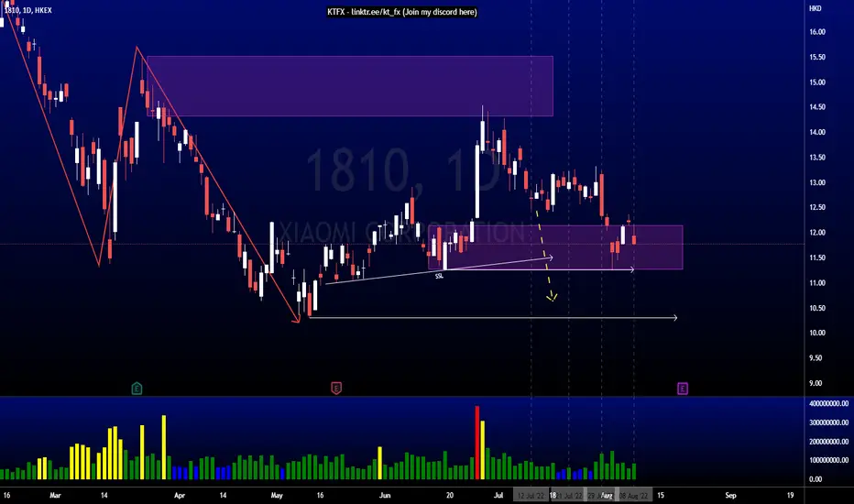Click the Sep label on time axis
This screenshot has height=504, width=854.
[730, 495]
